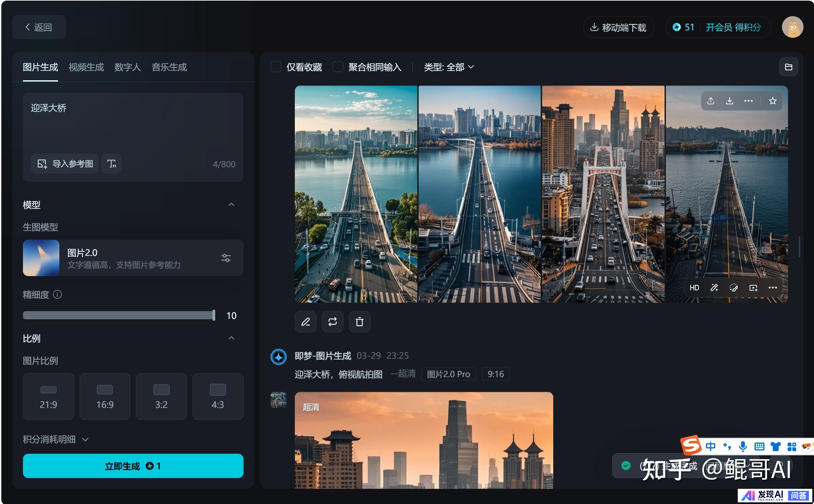Switch to the 音乐生成 tab
Image resolution: width=814 pixels, height=504 pixels.
tap(169, 67)
